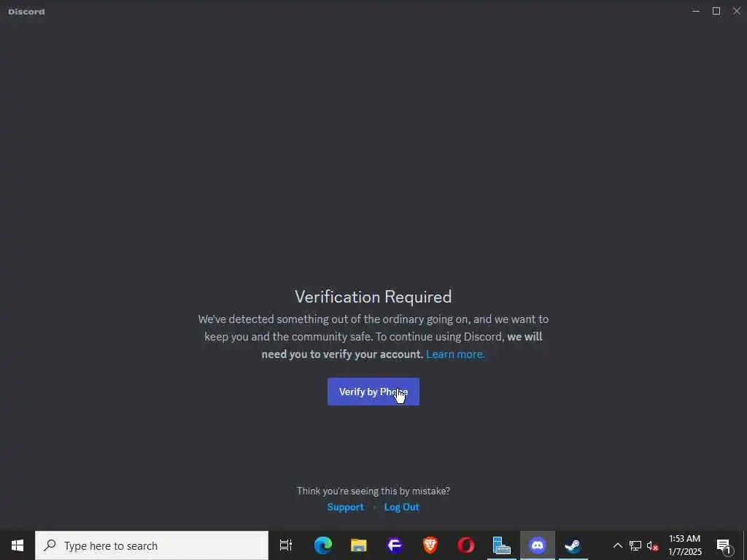The width and height of the screenshot is (747, 560).
Task: Open the notification center icon
Action: 724,545
